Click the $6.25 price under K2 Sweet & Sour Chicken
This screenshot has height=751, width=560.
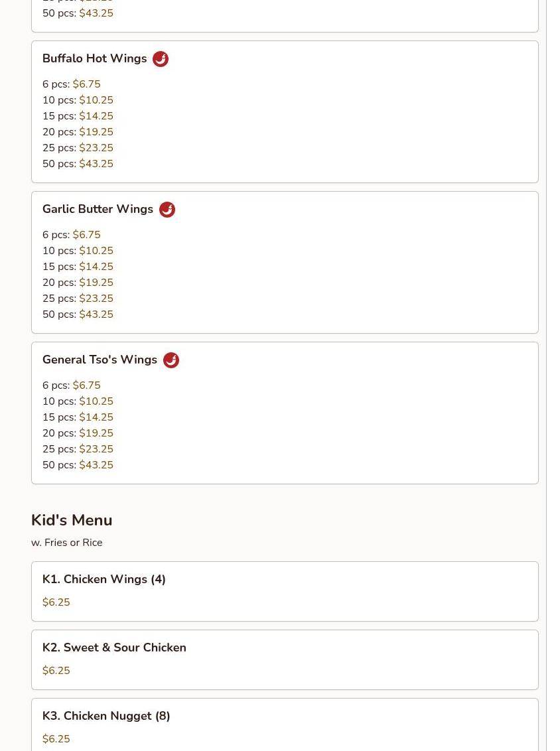click(56, 671)
